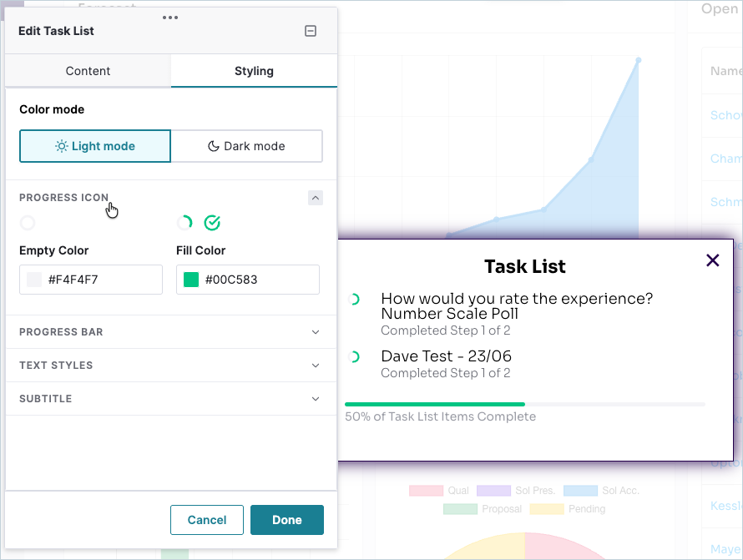Click 'Completed Step 1 of 2' under Dave Test

pyautogui.click(x=446, y=373)
